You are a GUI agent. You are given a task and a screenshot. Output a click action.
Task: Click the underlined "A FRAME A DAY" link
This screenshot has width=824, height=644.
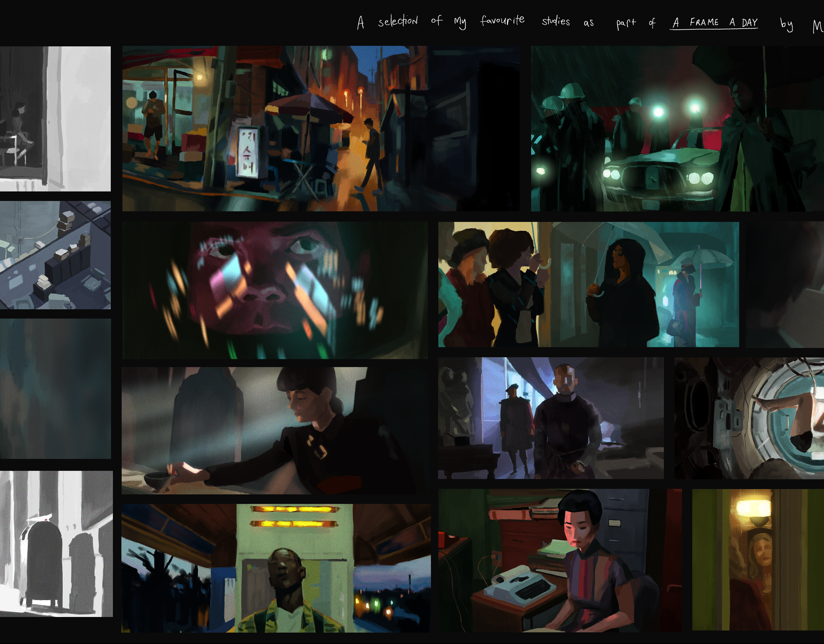coord(713,23)
